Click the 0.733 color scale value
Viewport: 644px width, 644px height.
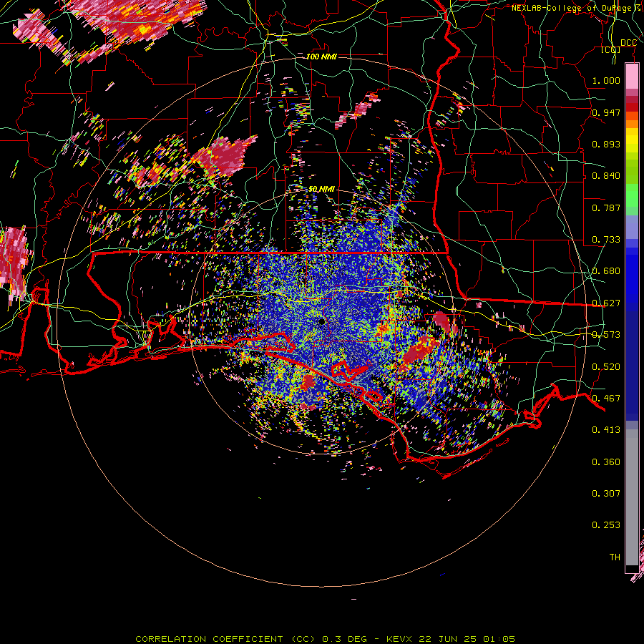[x=606, y=240]
